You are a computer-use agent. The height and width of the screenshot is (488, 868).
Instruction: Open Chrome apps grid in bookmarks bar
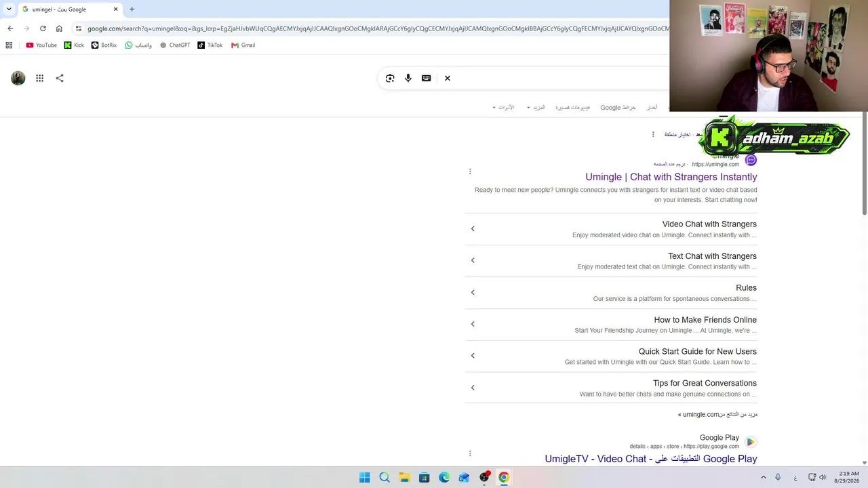click(9, 45)
